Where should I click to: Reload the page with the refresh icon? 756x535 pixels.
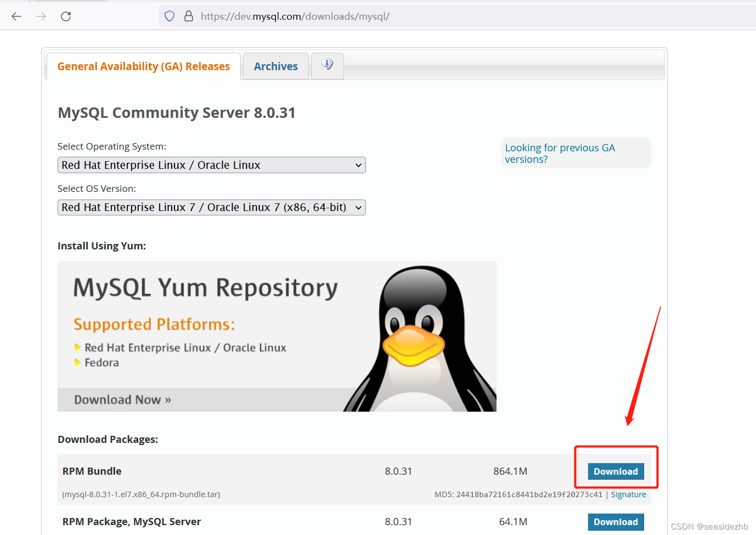point(66,16)
